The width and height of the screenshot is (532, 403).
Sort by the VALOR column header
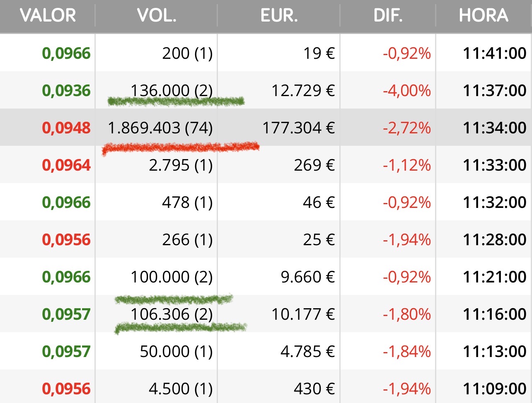pyautogui.click(x=48, y=16)
